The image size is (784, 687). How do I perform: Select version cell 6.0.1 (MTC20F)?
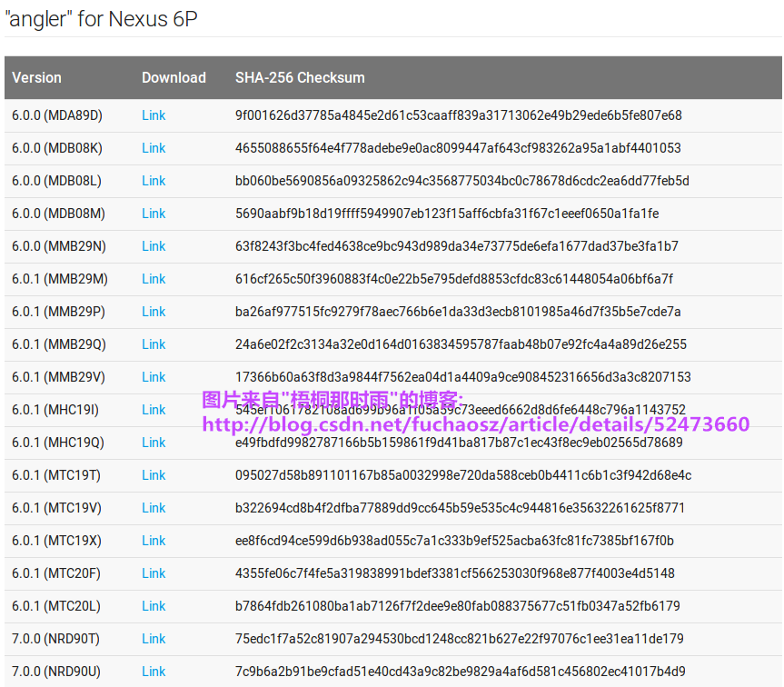point(56,573)
